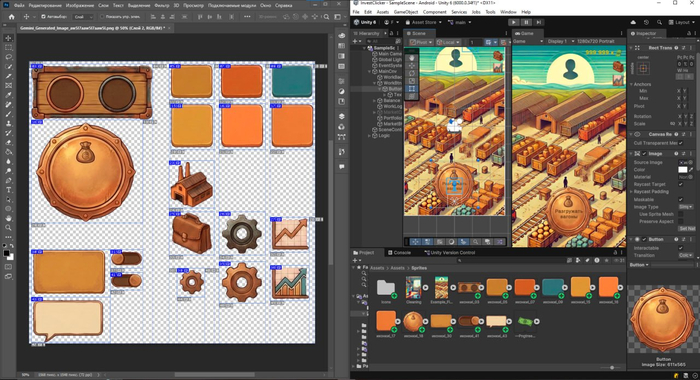Click Project panel plus add button
Screen dimensions: 700x380
(356, 260)
